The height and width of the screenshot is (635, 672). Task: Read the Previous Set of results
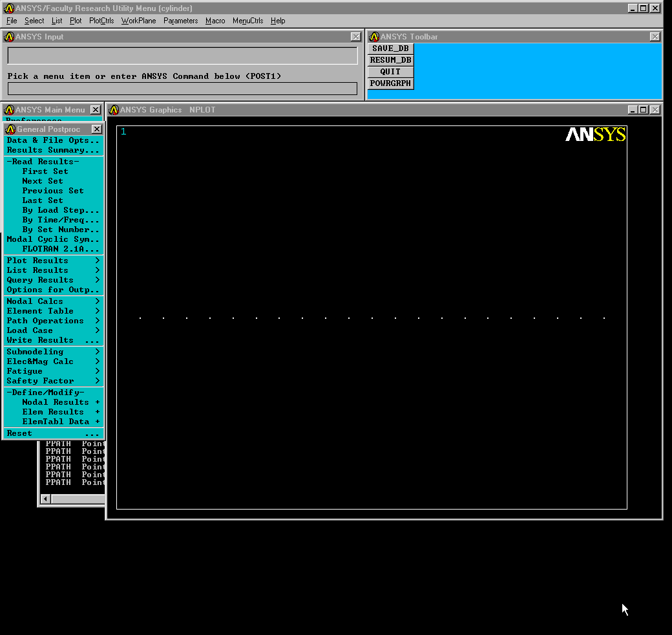(53, 190)
